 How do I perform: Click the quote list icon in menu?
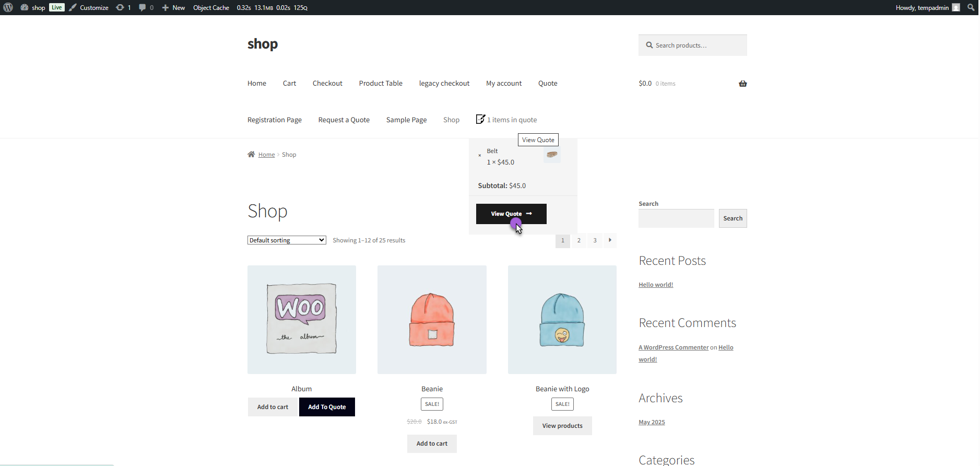coord(480,120)
